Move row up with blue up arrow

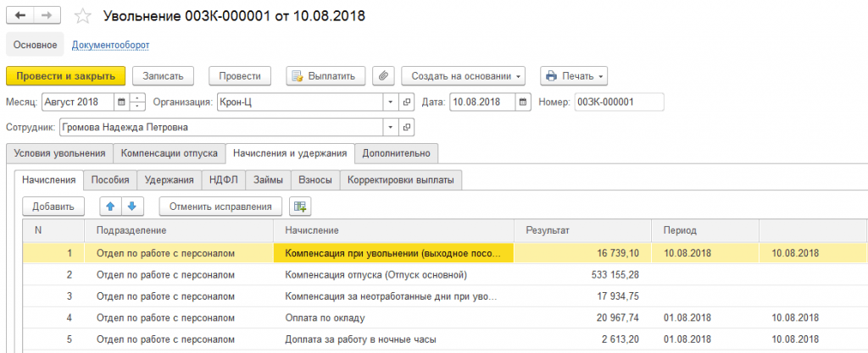pyautogui.click(x=110, y=206)
